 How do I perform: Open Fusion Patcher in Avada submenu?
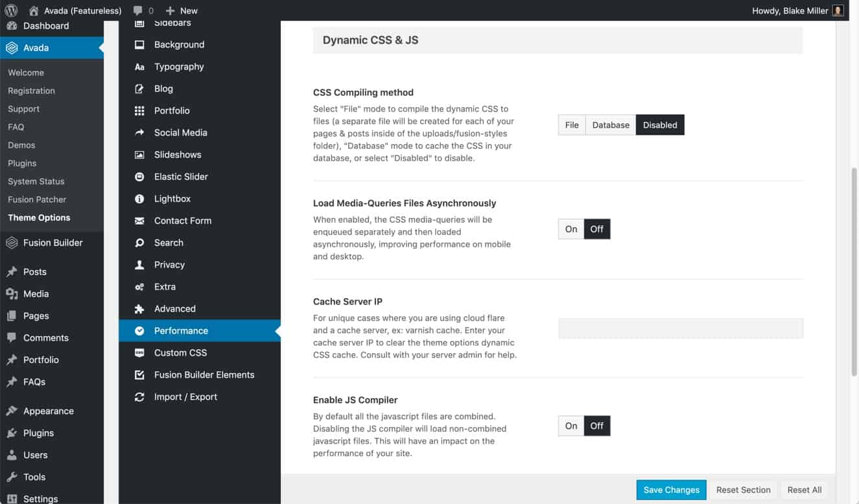tap(37, 200)
